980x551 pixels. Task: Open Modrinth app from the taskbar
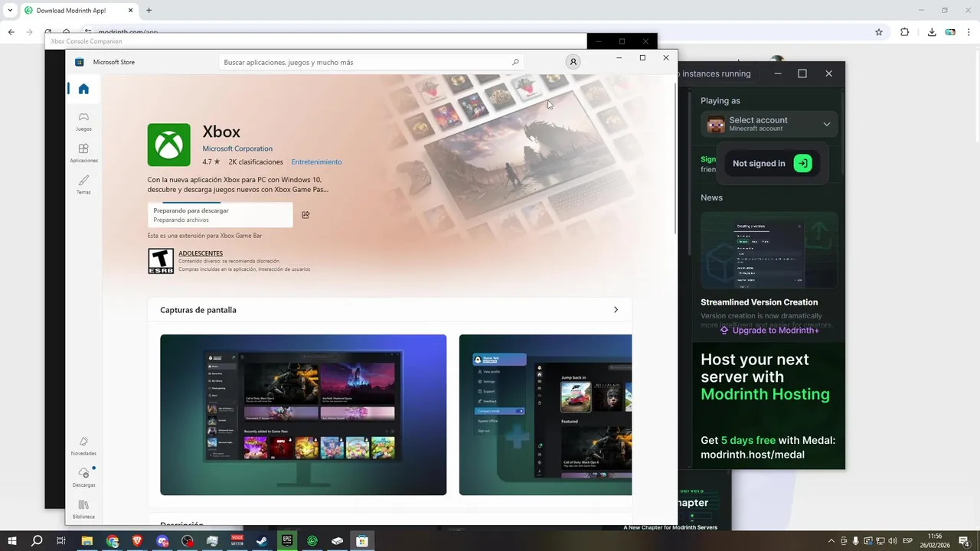click(312, 541)
